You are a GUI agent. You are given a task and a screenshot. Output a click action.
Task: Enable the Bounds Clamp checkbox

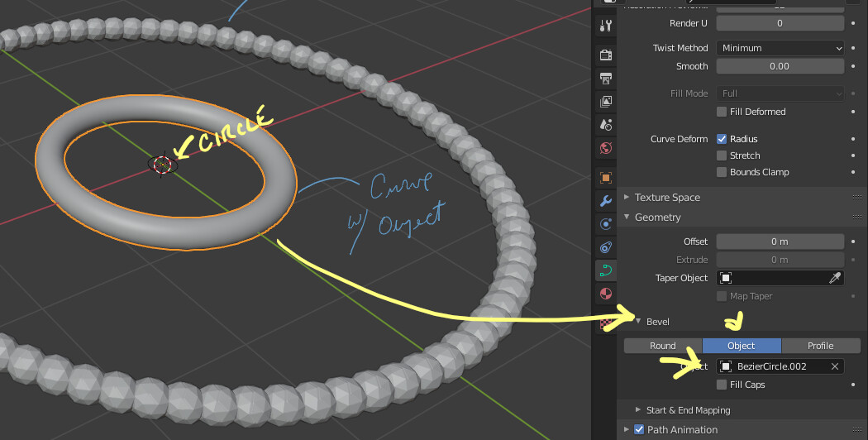[722, 172]
